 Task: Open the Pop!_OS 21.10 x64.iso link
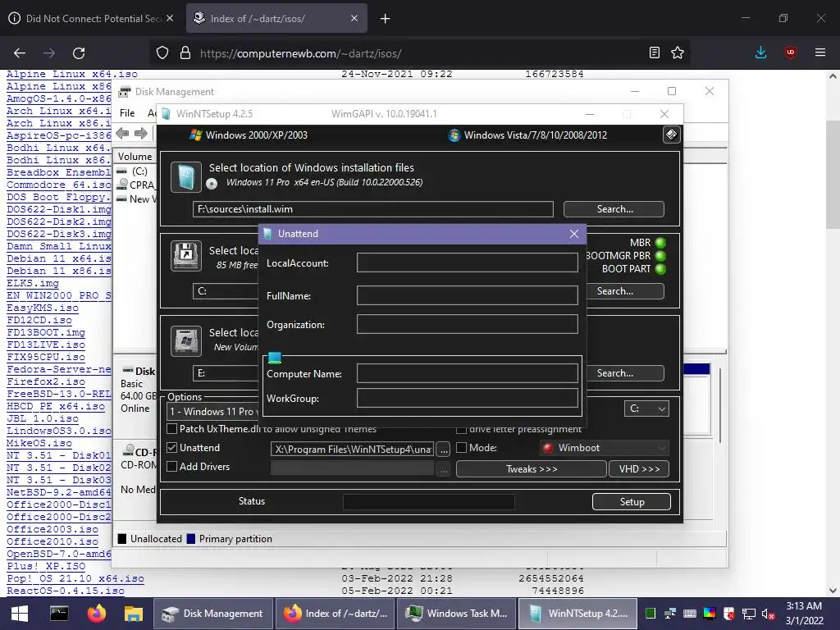pos(75,578)
